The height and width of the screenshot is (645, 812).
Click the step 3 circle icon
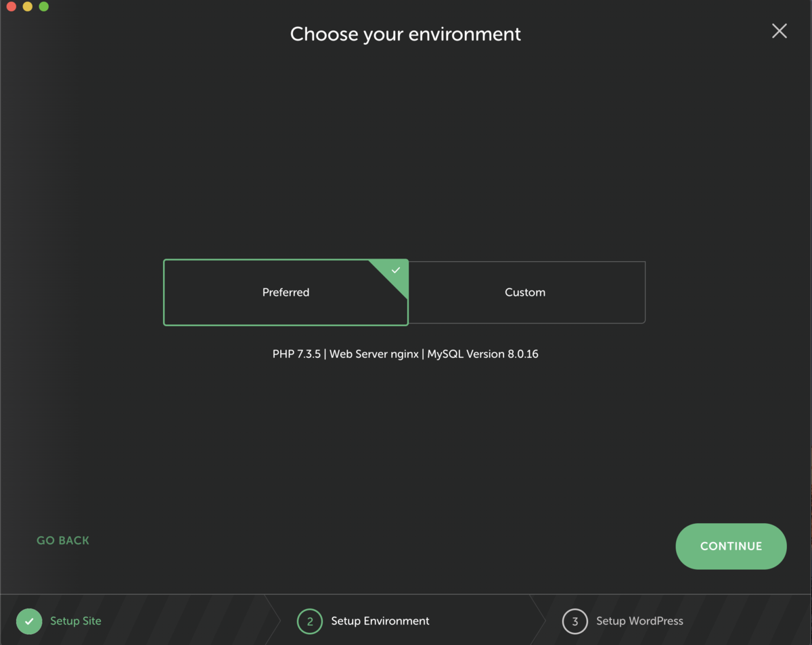point(575,621)
